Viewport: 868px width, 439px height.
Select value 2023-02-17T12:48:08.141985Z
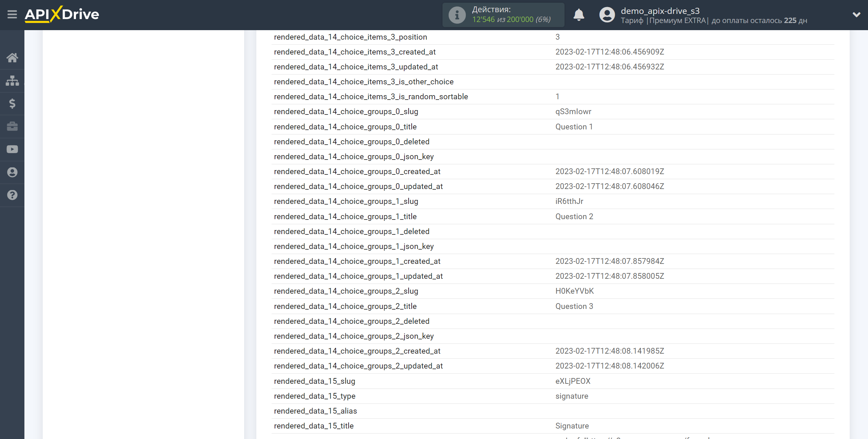tap(610, 351)
